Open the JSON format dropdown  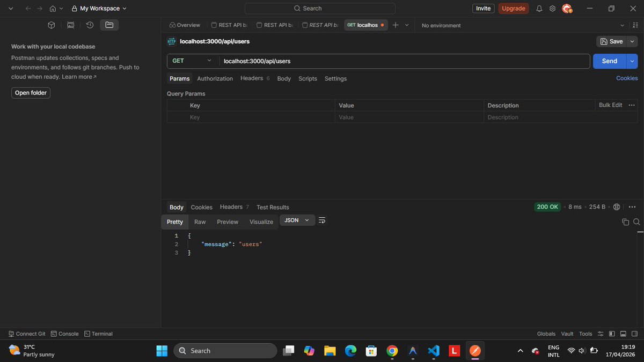coord(297,220)
